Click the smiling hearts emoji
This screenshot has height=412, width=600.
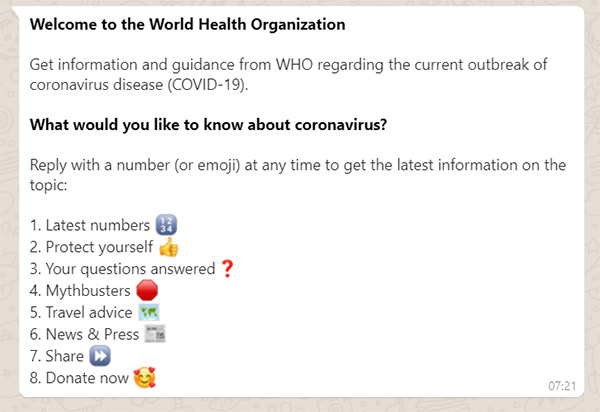(x=144, y=378)
